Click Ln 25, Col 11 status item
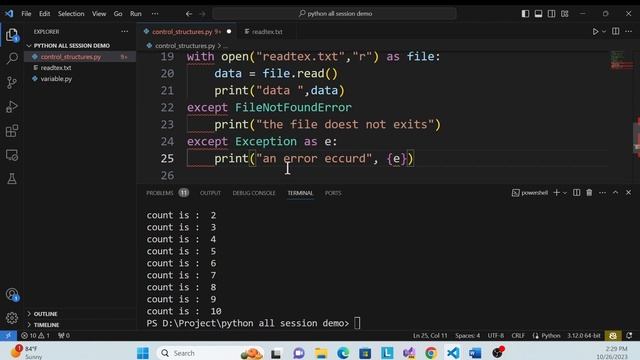 [430, 336]
